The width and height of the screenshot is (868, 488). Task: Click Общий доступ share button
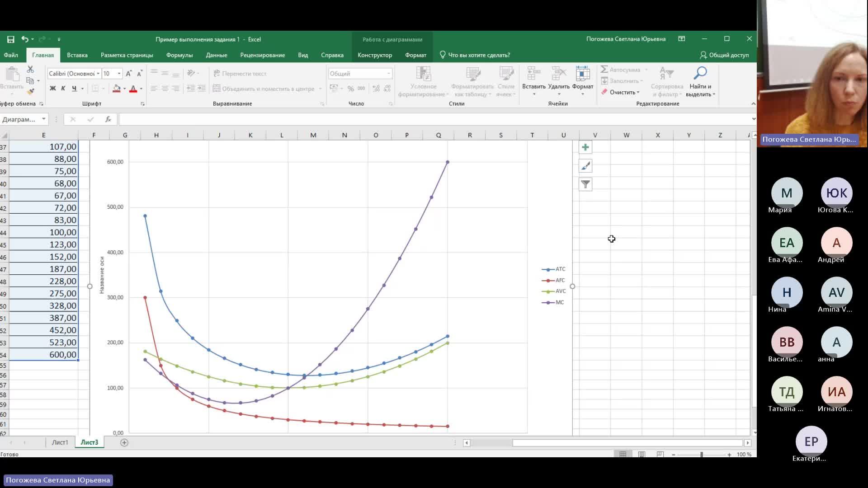pos(724,55)
